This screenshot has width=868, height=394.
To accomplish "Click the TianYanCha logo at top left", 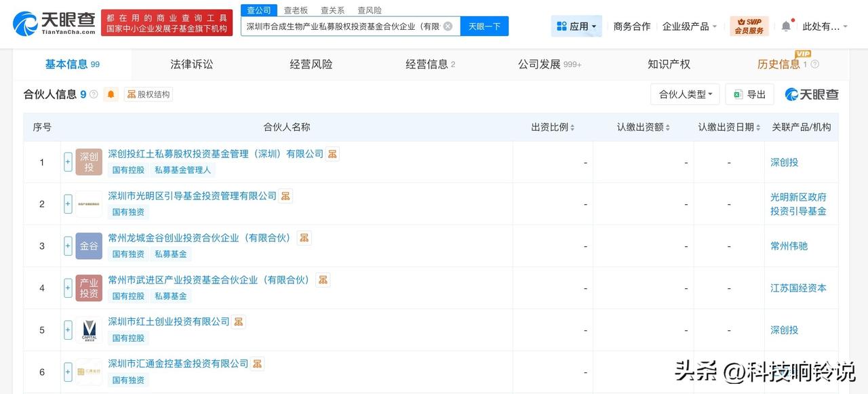I will (54, 23).
